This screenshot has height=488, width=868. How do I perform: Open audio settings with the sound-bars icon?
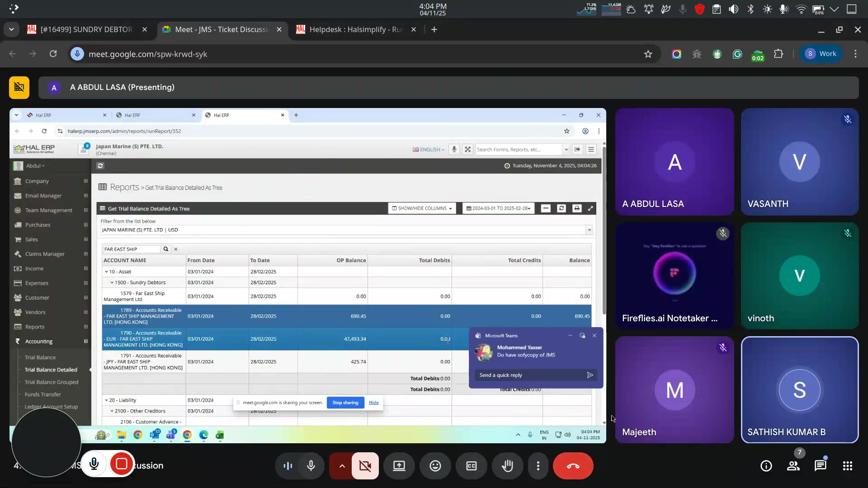point(288,466)
